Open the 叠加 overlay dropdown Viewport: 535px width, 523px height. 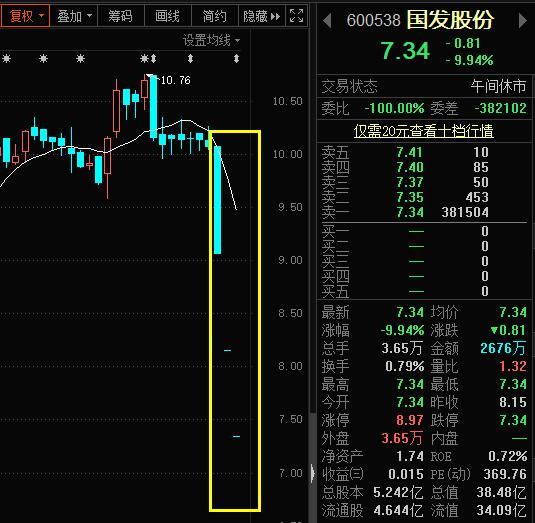(74, 16)
